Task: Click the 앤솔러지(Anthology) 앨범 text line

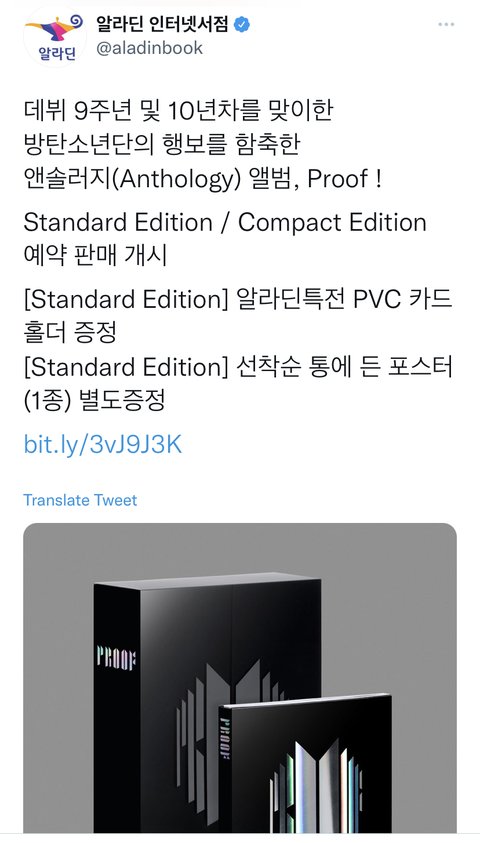Action: (x=203, y=178)
